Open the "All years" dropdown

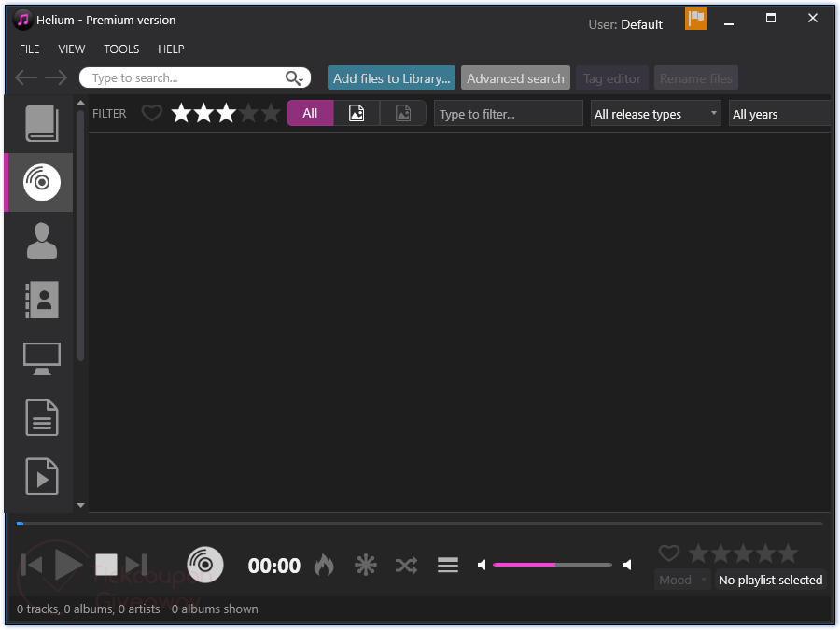pos(778,114)
